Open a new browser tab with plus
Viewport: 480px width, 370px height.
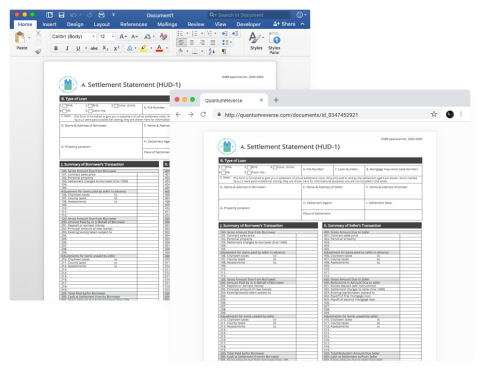[276, 100]
